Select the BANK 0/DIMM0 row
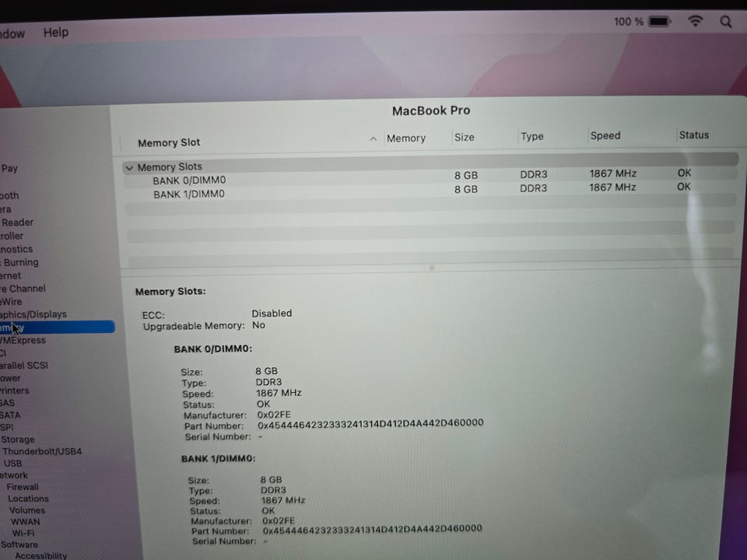The width and height of the screenshot is (747, 560). (429, 178)
